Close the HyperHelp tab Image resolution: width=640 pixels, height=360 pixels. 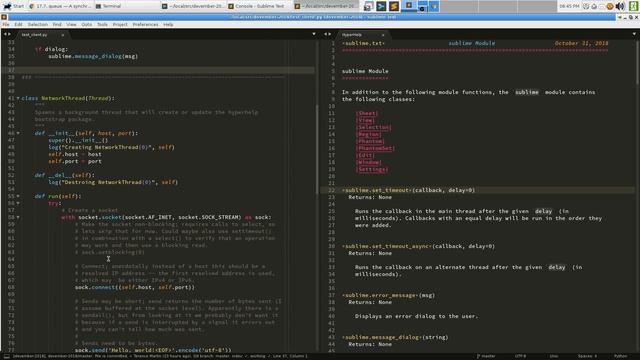[383, 35]
